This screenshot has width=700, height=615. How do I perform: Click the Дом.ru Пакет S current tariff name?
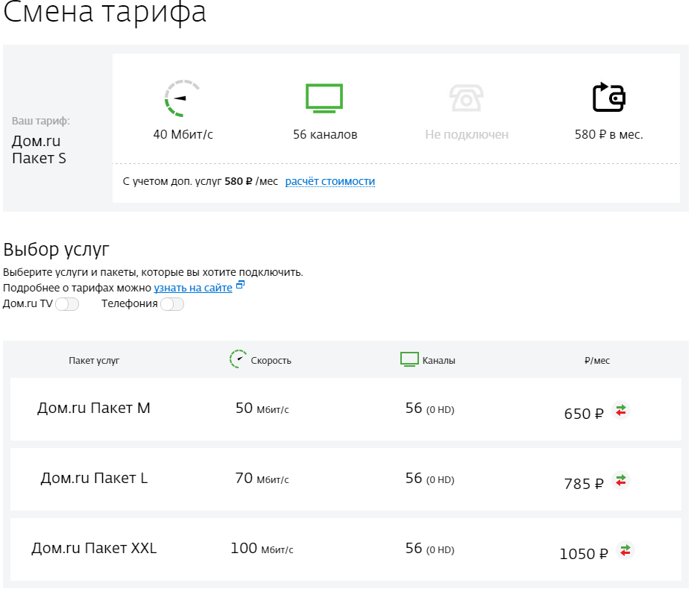(39, 150)
